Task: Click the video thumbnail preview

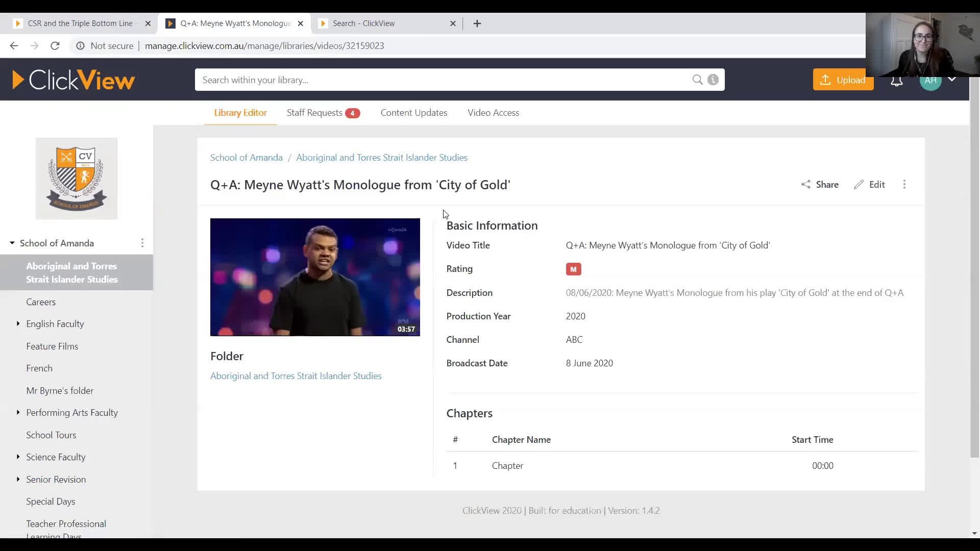Action: click(315, 277)
